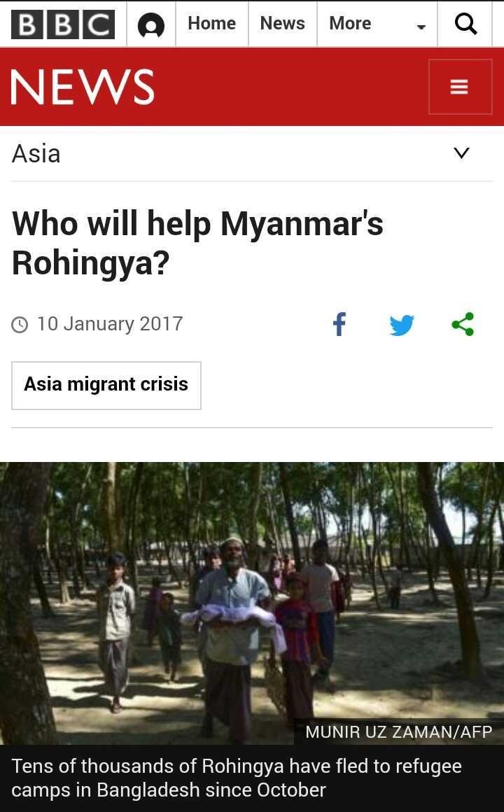The image size is (504, 812).
Task: Expand the Asia section chevron
Action: point(461,153)
